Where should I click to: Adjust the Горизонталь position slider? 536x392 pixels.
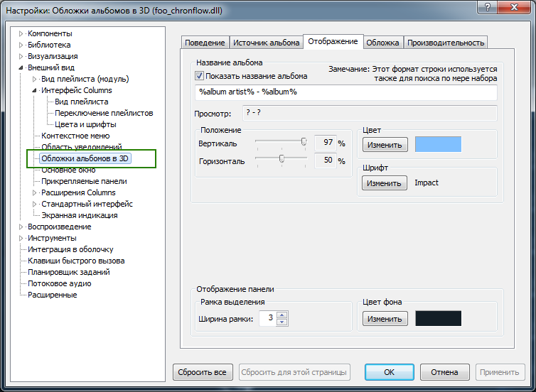click(282, 159)
